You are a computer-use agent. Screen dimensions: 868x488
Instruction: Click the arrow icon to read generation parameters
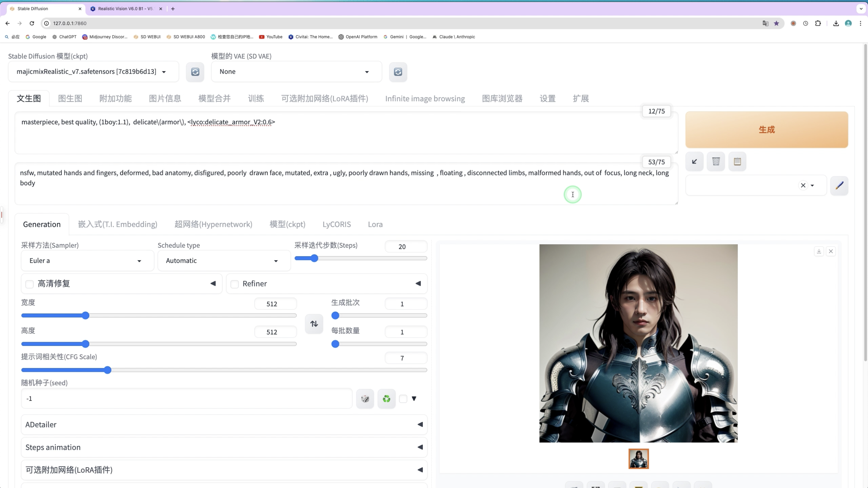[x=695, y=162]
